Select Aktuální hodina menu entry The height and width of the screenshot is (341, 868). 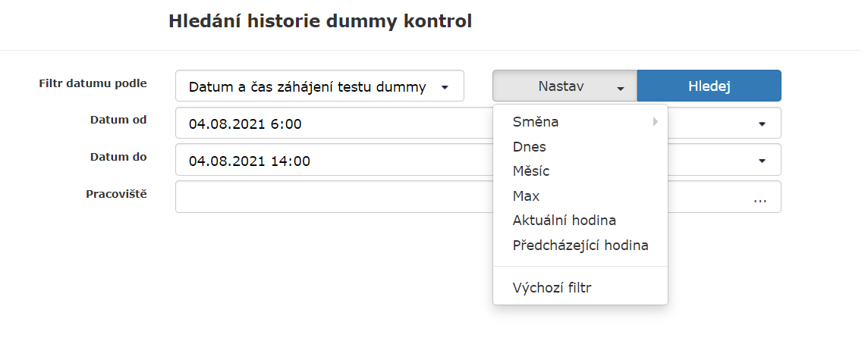click(565, 221)
